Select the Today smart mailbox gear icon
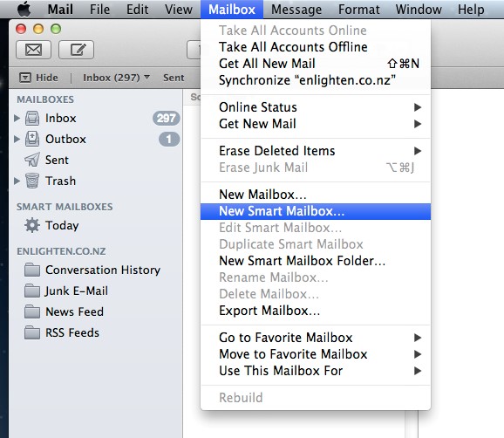 [32, 225]
